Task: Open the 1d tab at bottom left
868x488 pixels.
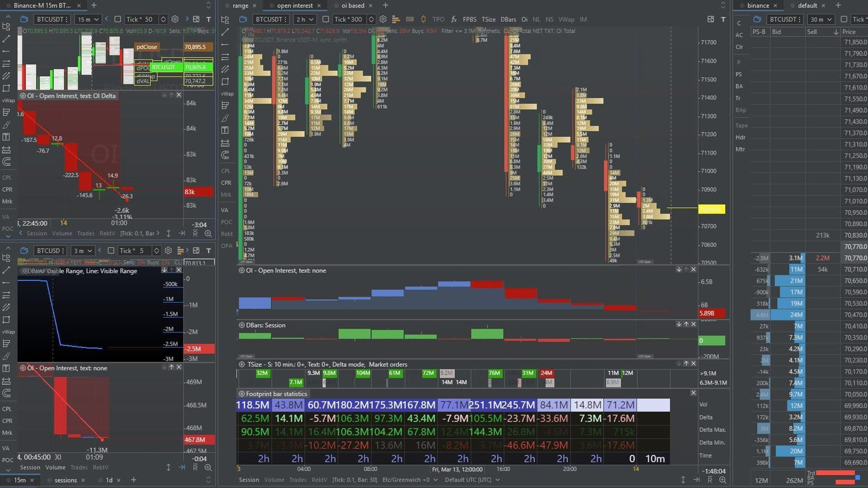Action: click(109, 480)
